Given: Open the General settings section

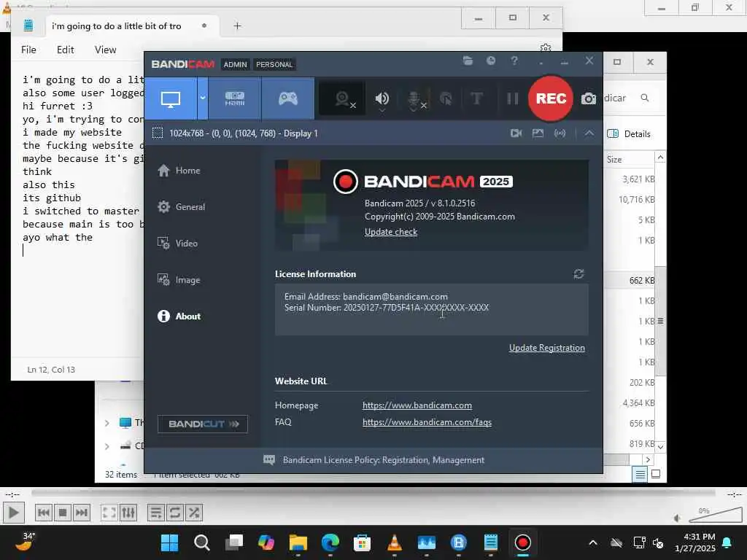Looking at the screenshot, I should (x=182, y=206).
